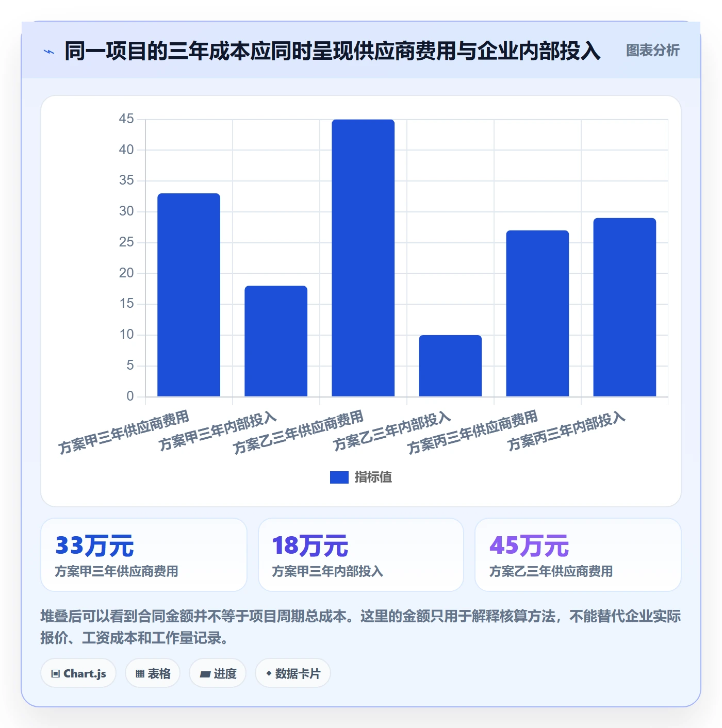Click the square icon in Chart.js chip
722x728 pixels.
click(x=56, y=674)
